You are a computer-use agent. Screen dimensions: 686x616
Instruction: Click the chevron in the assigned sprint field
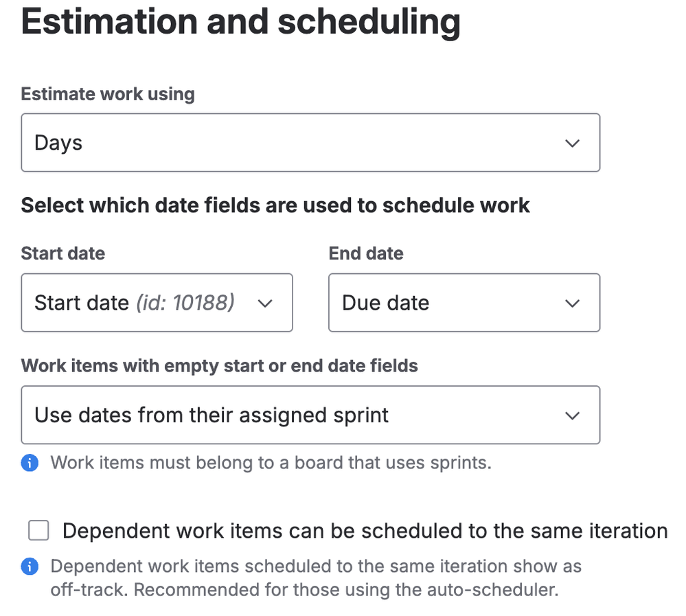tap(572, 416)
